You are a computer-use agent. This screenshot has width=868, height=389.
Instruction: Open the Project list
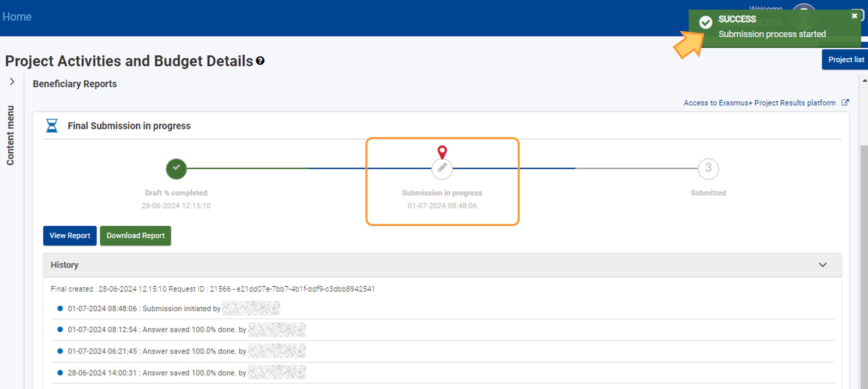pos(846,59)
